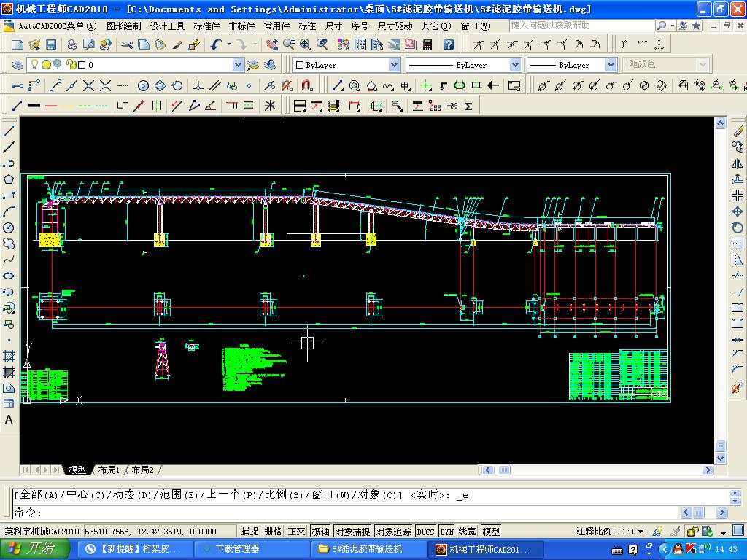Select the Pan hand tool
This screenshot has width=747, height=560.
coord(272,44)
